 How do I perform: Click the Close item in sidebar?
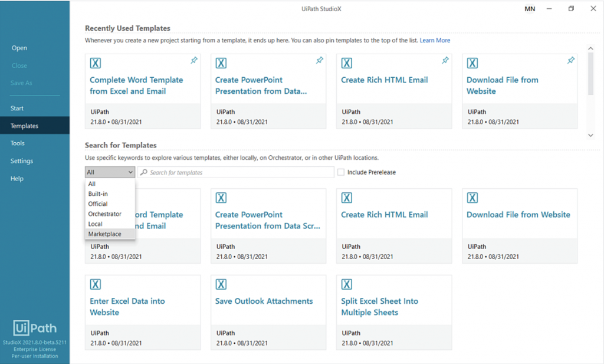(x=35, y=65)
